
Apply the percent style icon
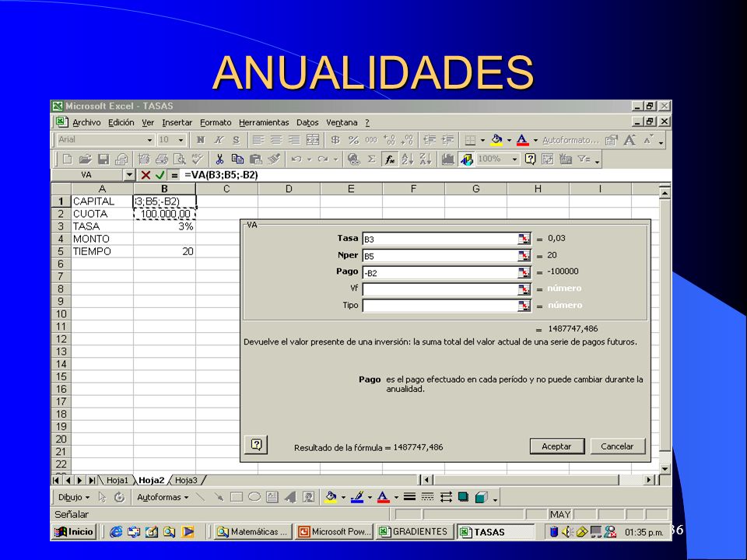(353, 140)
